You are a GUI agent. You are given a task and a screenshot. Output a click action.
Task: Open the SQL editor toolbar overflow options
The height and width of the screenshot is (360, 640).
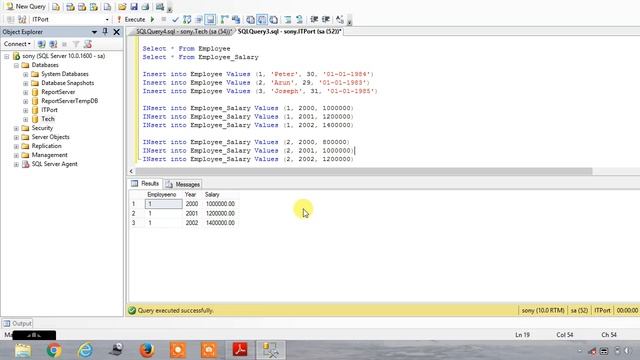point(349,20)
